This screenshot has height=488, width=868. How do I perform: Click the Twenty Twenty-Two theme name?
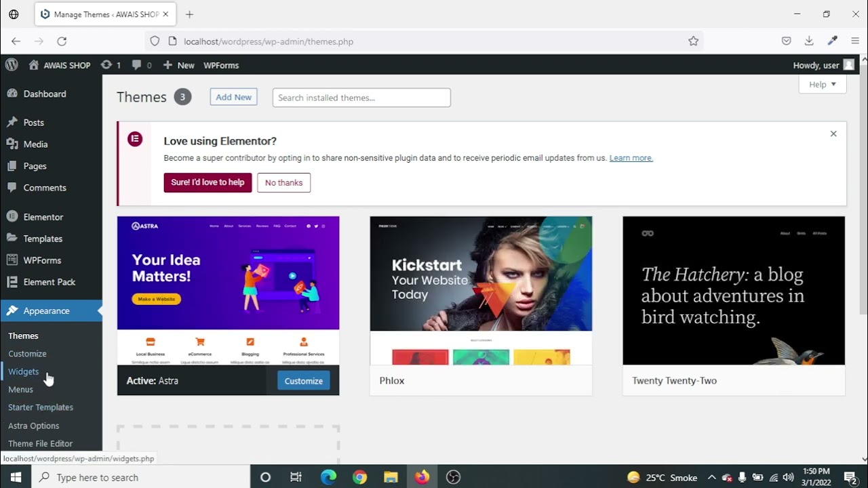pyautogui.click(x=674, y=381)
